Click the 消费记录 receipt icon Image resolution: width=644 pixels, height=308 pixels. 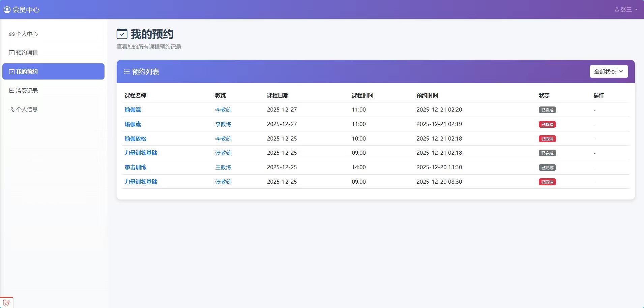[12, 91]
